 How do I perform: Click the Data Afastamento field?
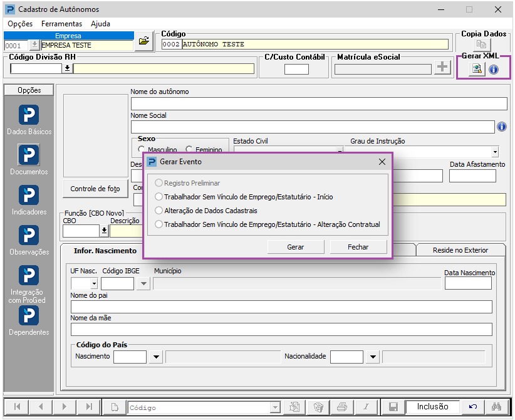click(472, 176)
